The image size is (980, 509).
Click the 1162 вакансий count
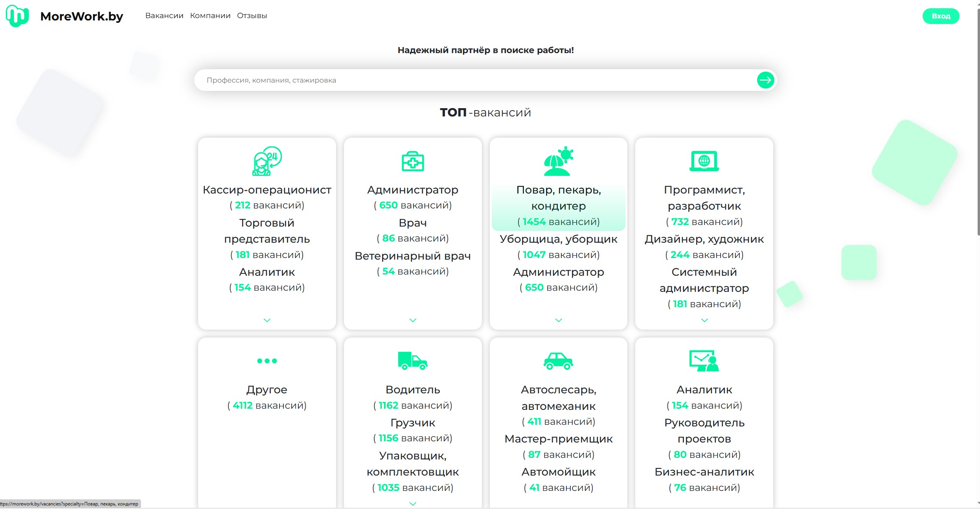(413, 406)
